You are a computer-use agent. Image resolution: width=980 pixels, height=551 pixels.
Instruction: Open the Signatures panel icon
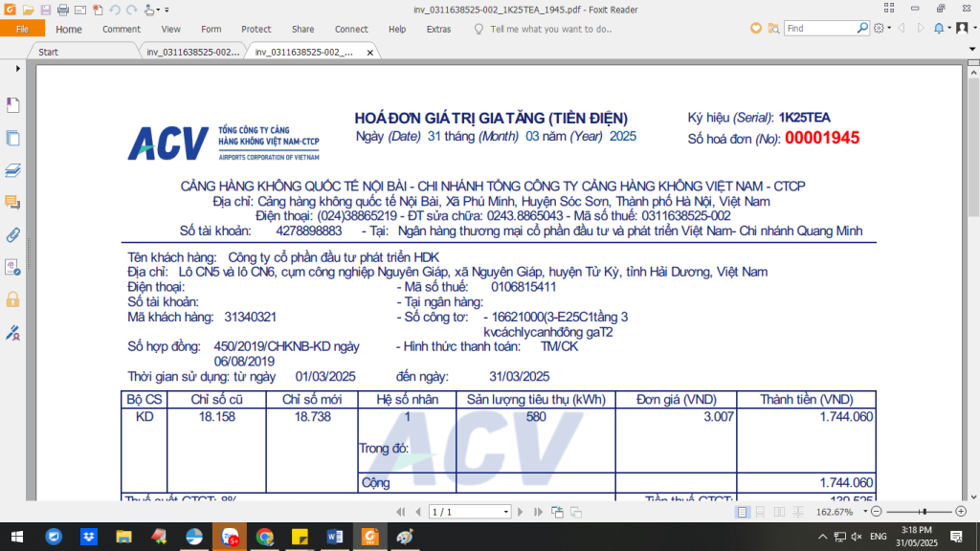pos(12,268)
